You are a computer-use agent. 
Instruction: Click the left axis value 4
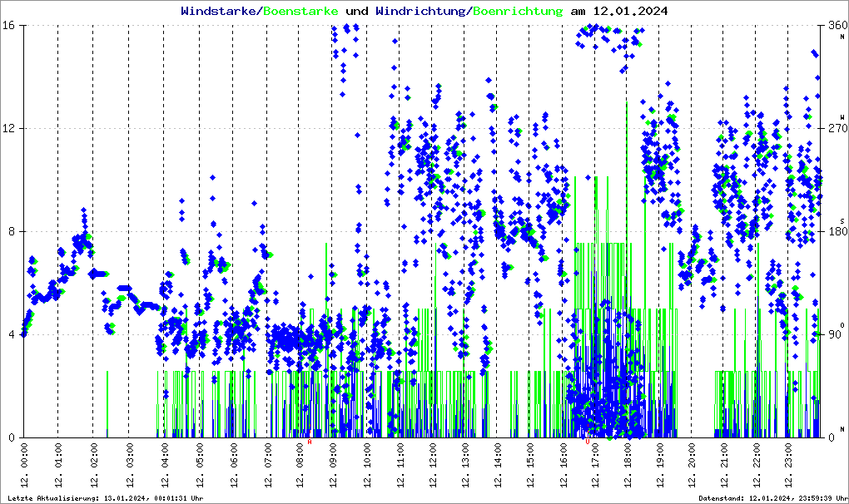point(10,334)
